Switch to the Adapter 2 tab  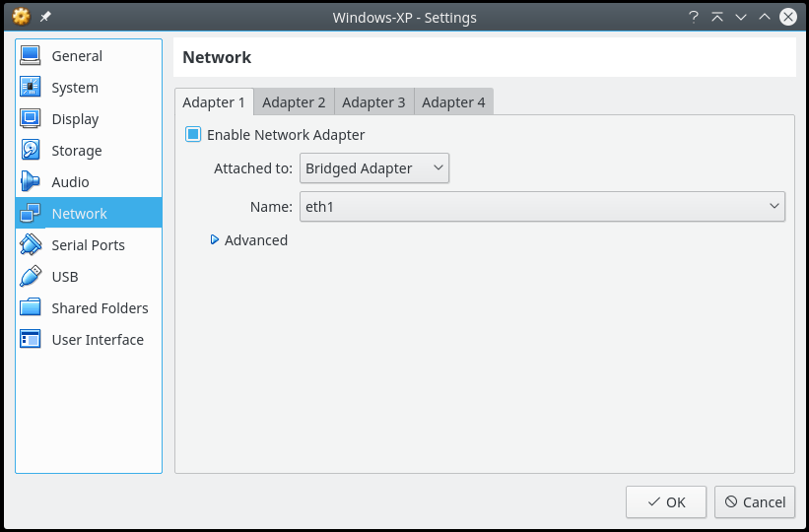pos(294,102)
